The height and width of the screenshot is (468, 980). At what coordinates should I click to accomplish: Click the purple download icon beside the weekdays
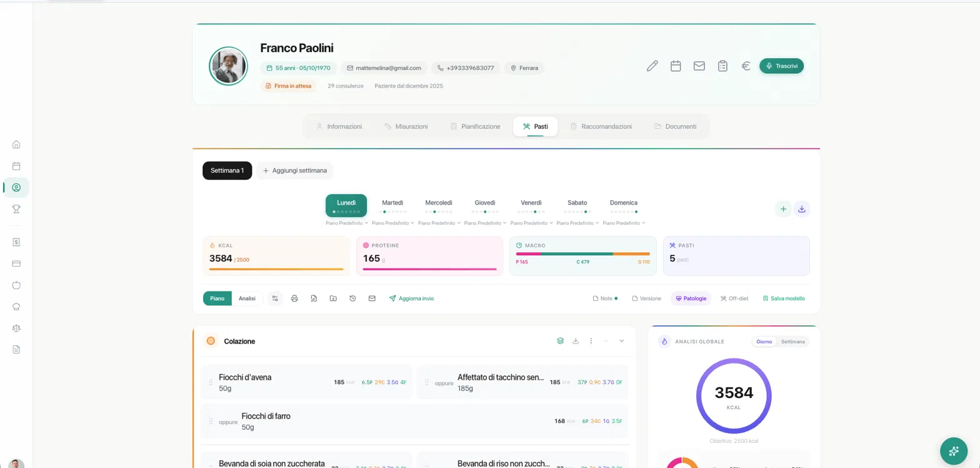coord(802,209)
